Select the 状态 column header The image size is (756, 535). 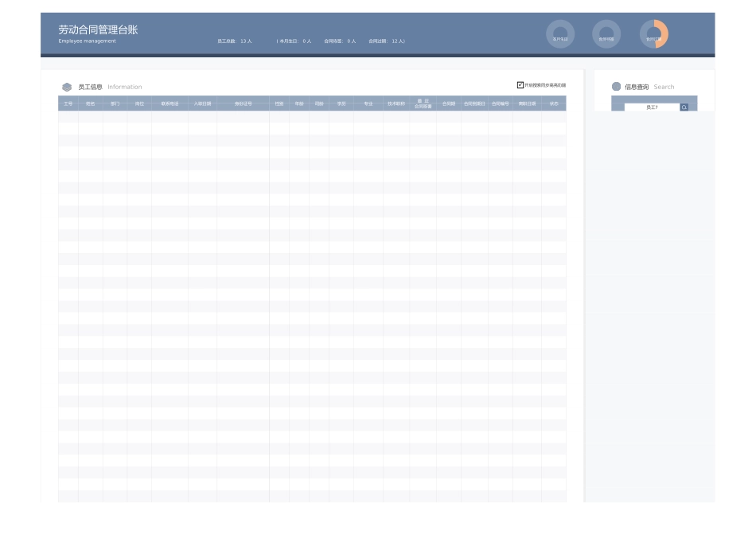(554, 103)
